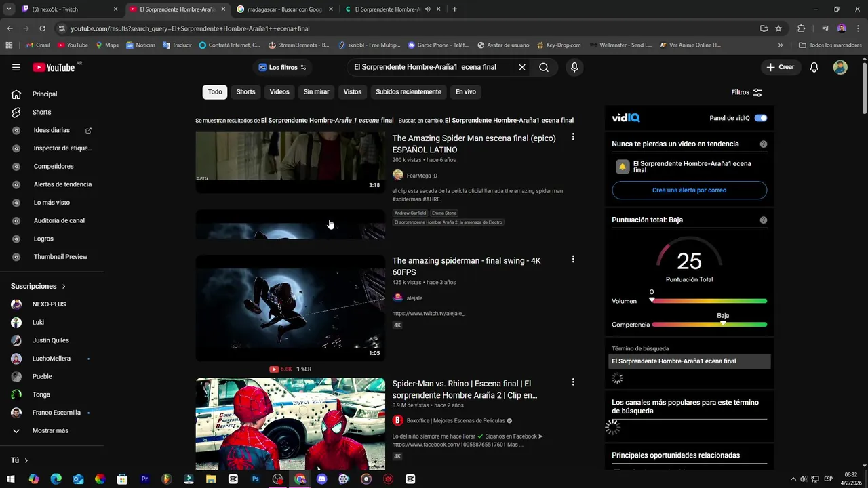
Task: Click the Competencia score bar
Action: 709,325
